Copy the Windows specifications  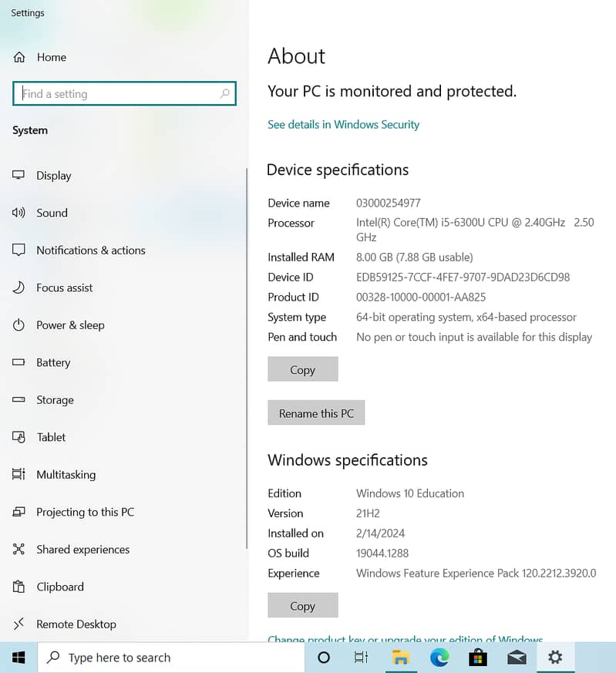pyautogui.click(x=302, y=606)
